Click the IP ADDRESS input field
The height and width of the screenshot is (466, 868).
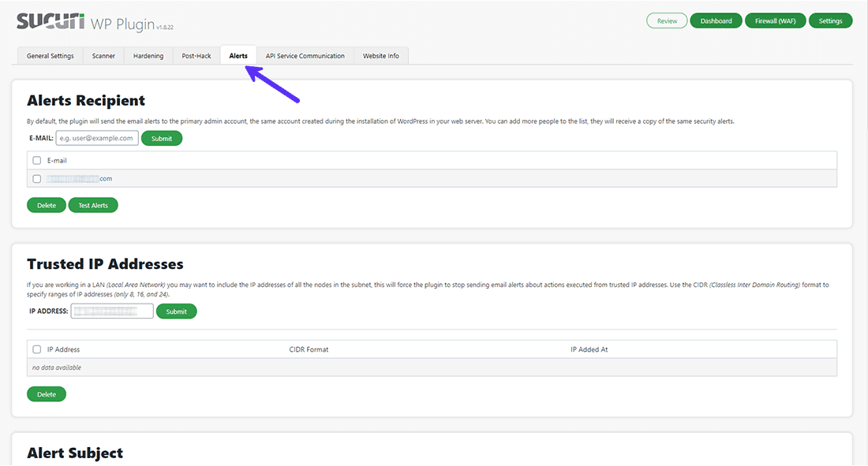111,311
